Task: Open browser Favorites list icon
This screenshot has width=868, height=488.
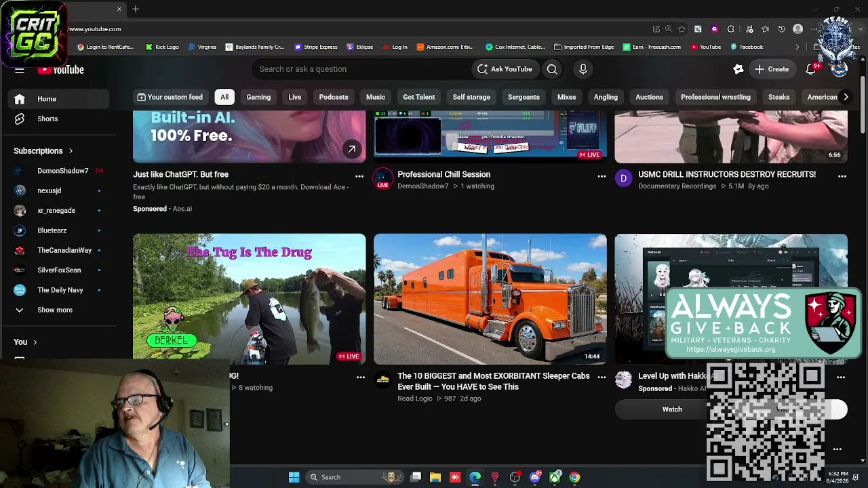Action: 766,29
